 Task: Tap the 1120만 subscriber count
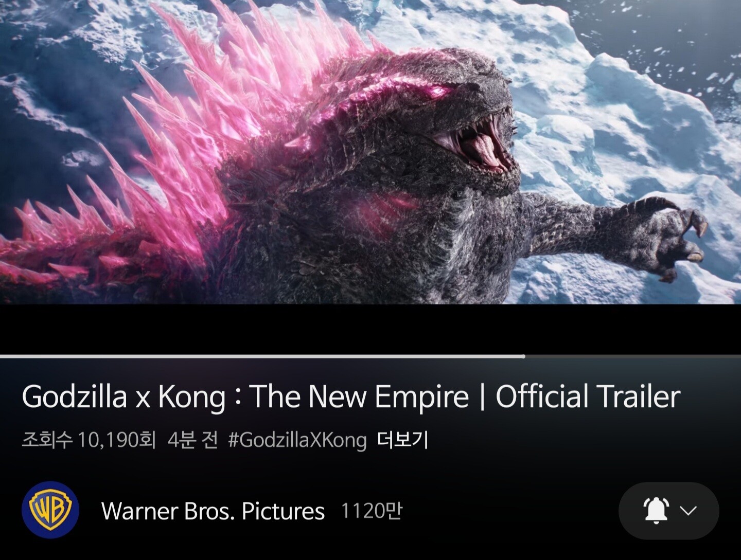point(372,511)
